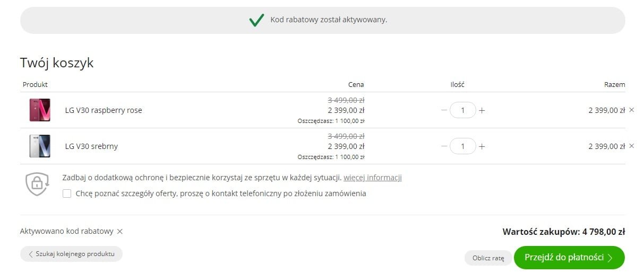Screen dimensions: 644x273
Task: Click the shield lock protection icon
Action: tap(37, 183)
